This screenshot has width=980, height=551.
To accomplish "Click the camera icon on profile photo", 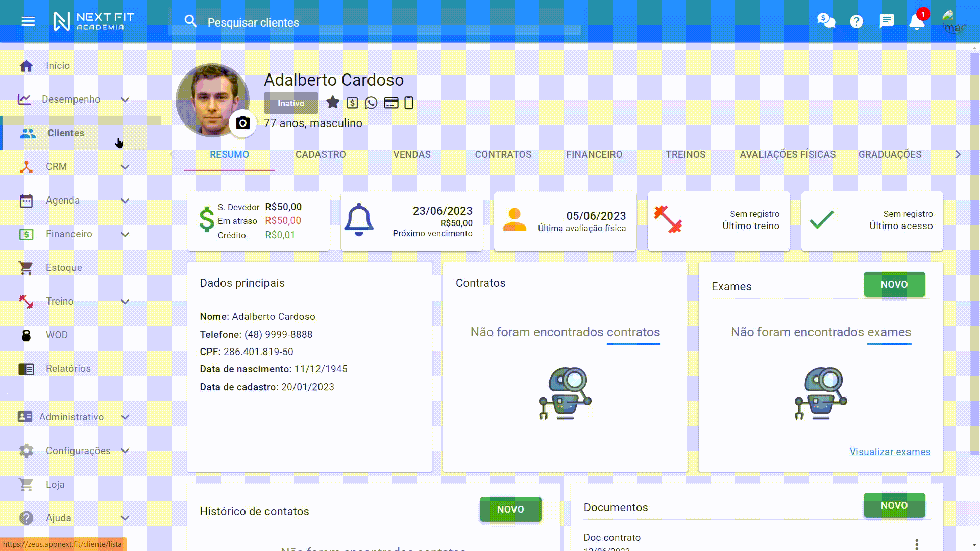I will (x=243, y=123).
